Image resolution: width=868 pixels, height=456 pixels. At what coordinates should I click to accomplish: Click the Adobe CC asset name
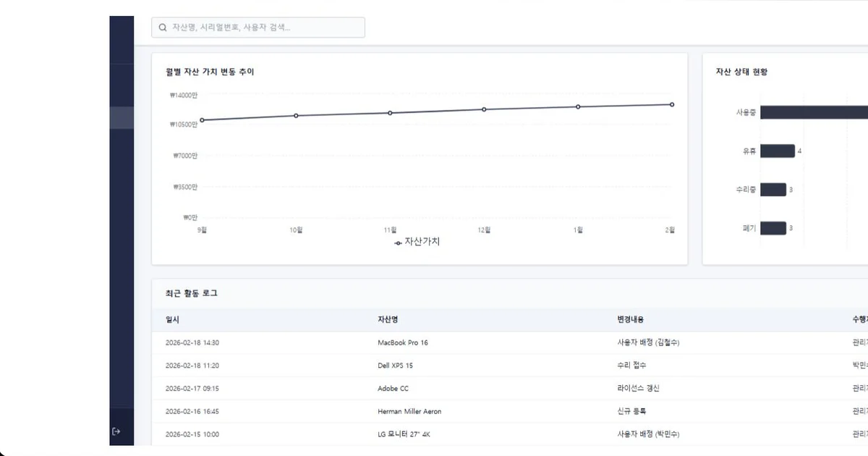pyautogui.click(x=393, y=389)
